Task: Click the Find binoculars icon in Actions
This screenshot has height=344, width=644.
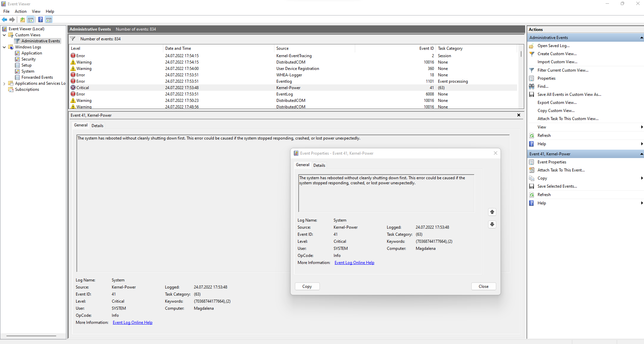Action: click(x=532, y=86)
